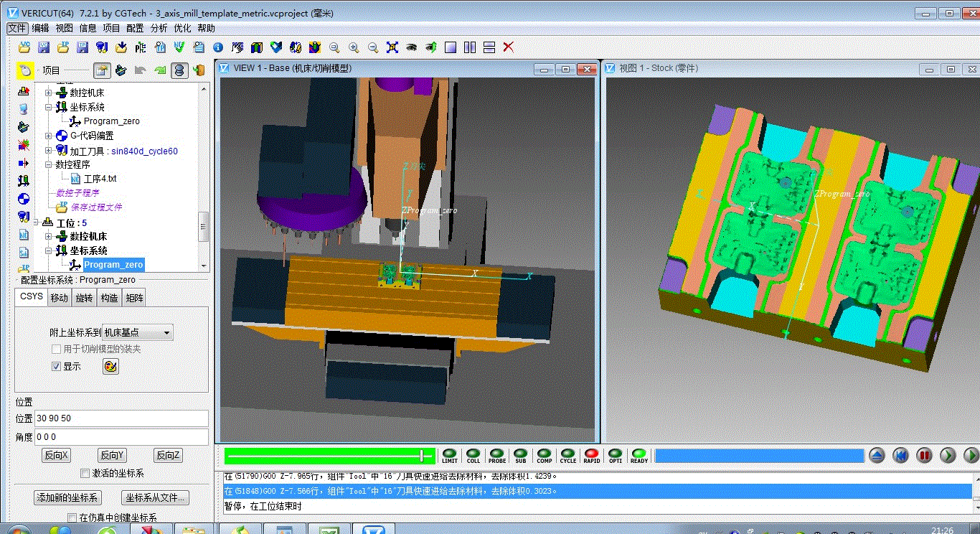Click the first zoom magnifier icon
The width and height of the screenshot is (980, 534).
(334, 47)
